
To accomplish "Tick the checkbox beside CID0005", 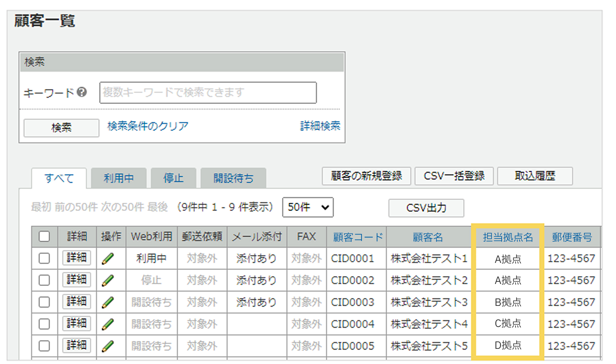I will [x=44, y=346].
